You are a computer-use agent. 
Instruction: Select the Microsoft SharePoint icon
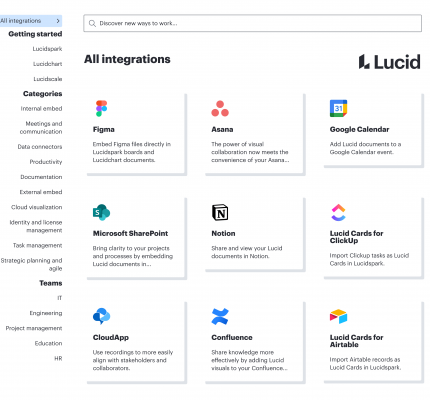click(101, 212)
